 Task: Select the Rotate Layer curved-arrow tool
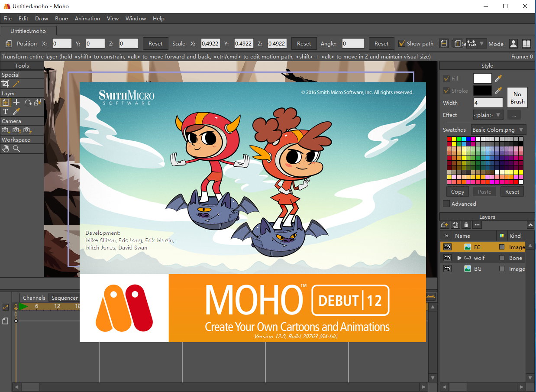point(27,103)
